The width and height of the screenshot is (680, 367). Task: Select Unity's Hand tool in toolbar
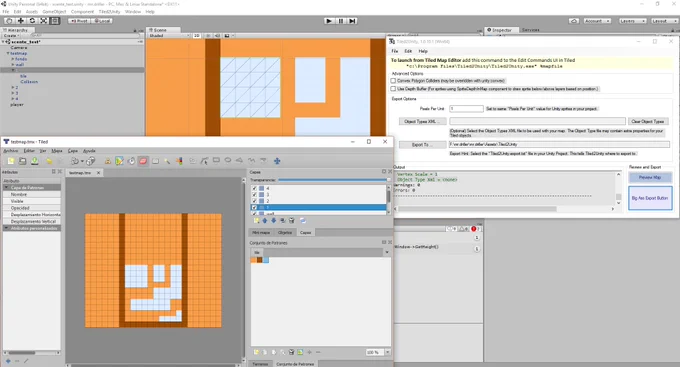click(x=9, y=21)
